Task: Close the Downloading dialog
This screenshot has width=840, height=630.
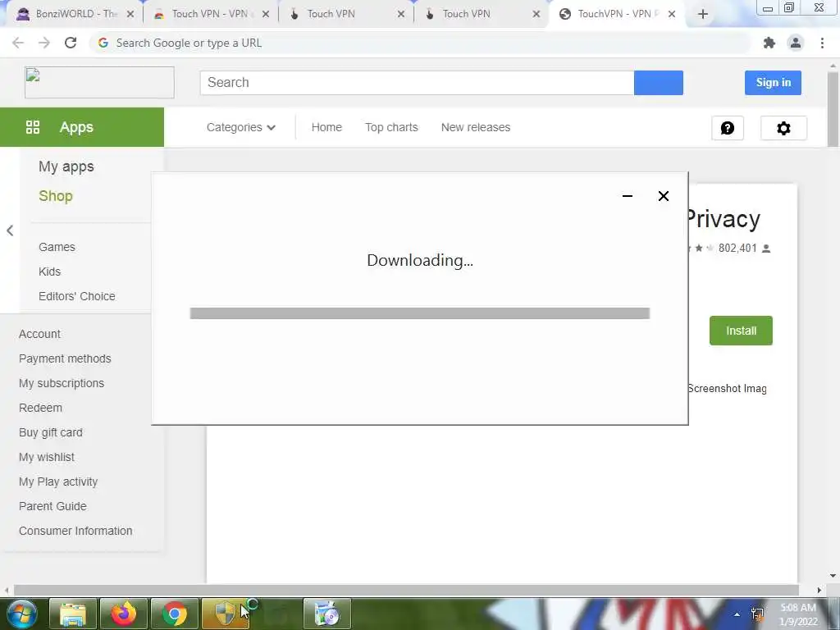Action: [x=663, y=196]
